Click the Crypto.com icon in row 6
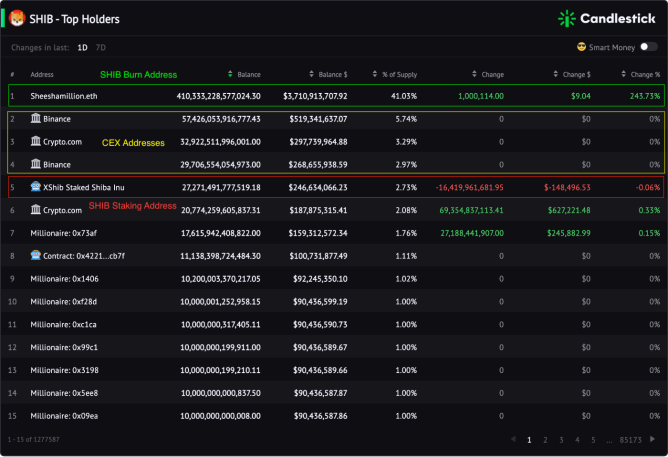This screenshot has width=668, height=457. (x=36, y=210)
